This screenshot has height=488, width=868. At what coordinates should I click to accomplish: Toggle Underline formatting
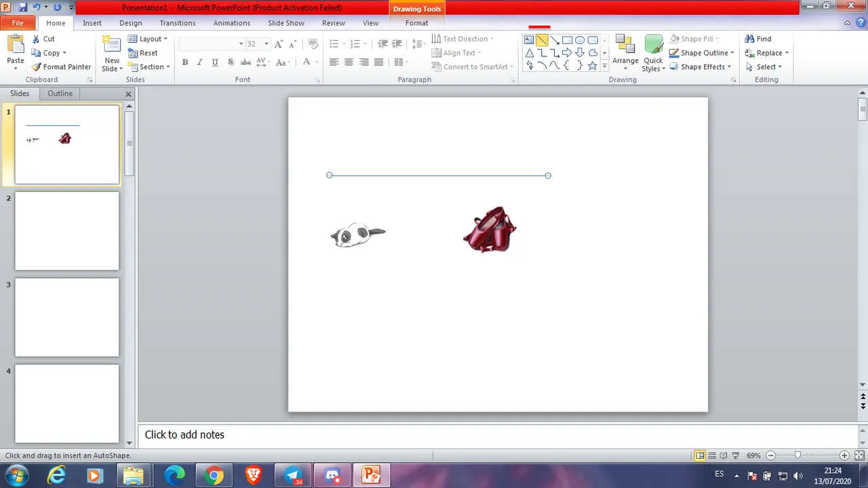click(215, 62)
